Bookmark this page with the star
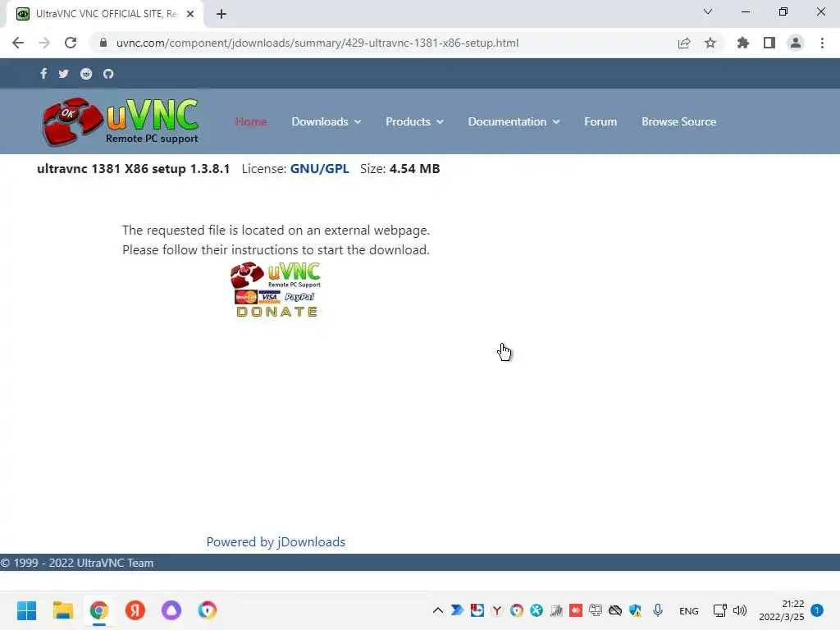The image size is (840, 630). point(710,43)
